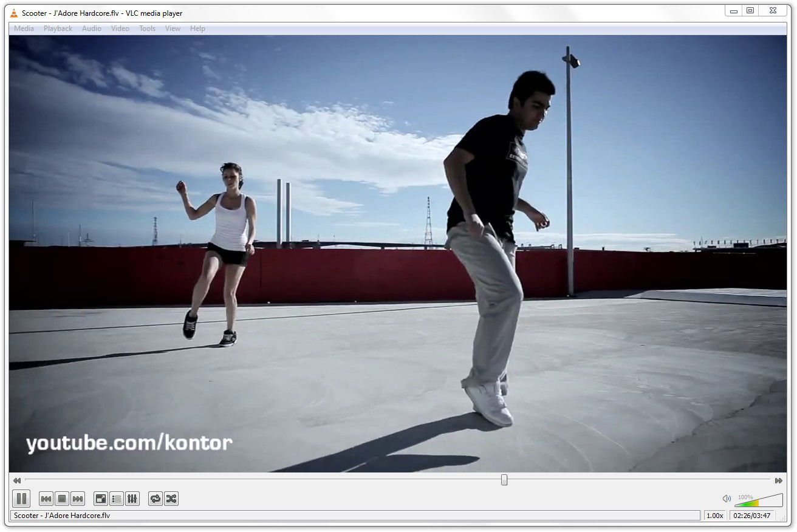The width and height of the screenshot is (797, 532).
Task: Toggle random shuffle playback
Action: 171,499
